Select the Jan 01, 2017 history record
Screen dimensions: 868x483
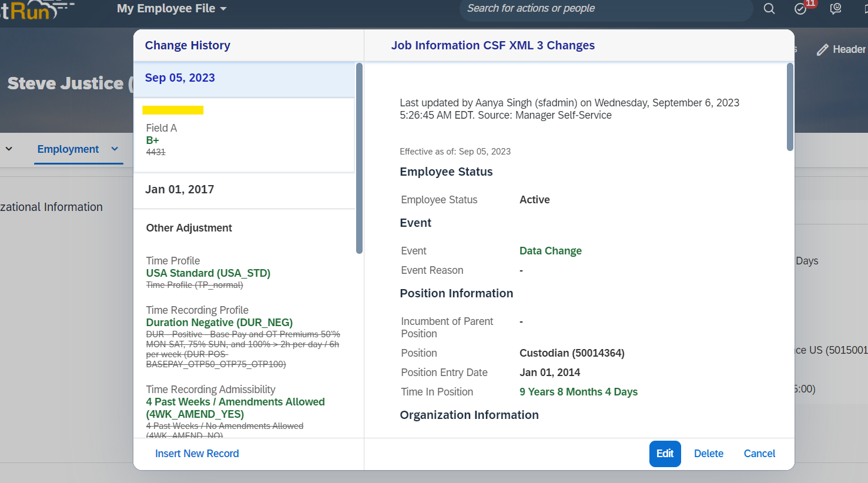click(244, 190)
